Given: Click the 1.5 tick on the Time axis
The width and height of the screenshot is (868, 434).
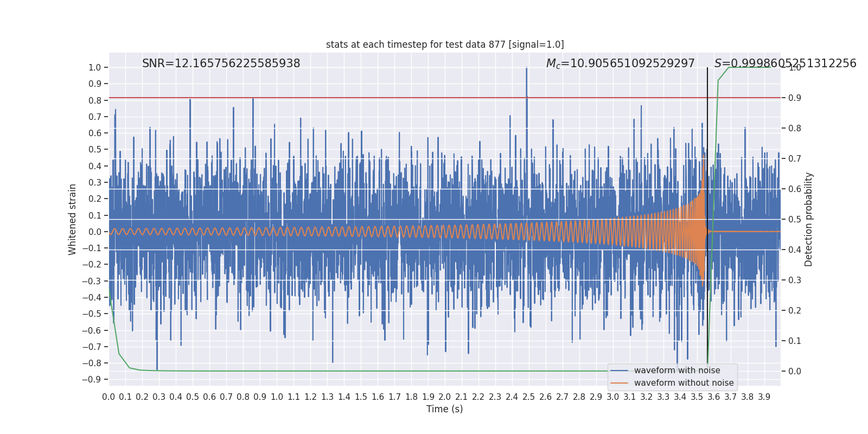Looking at the screenshot, I should click(361, 397).
